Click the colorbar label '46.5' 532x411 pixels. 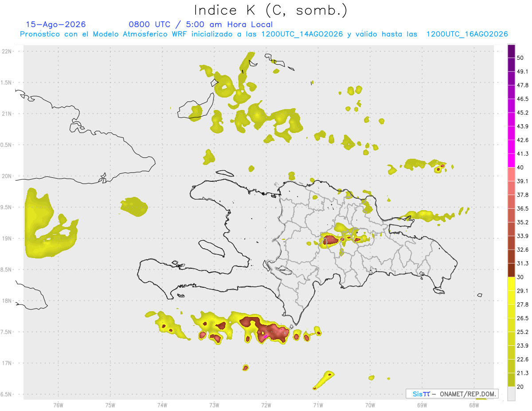pos(523,99)
